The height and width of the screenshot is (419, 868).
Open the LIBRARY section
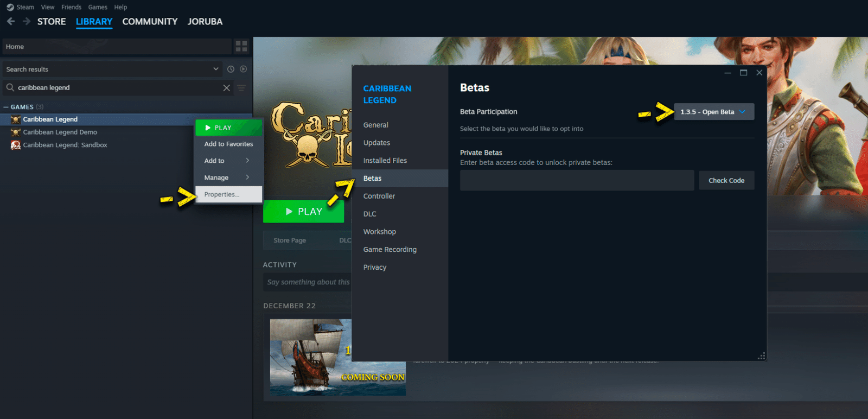click(x=94, y=22)
